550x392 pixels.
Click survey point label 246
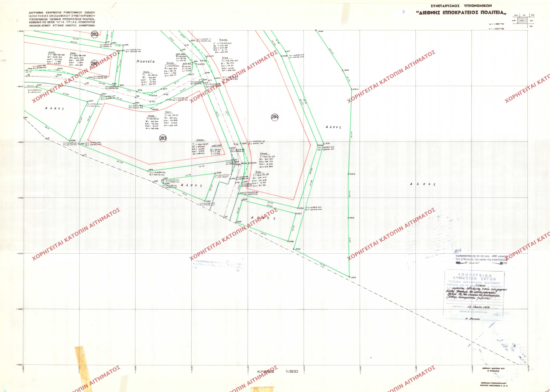(x=321, y=31)
